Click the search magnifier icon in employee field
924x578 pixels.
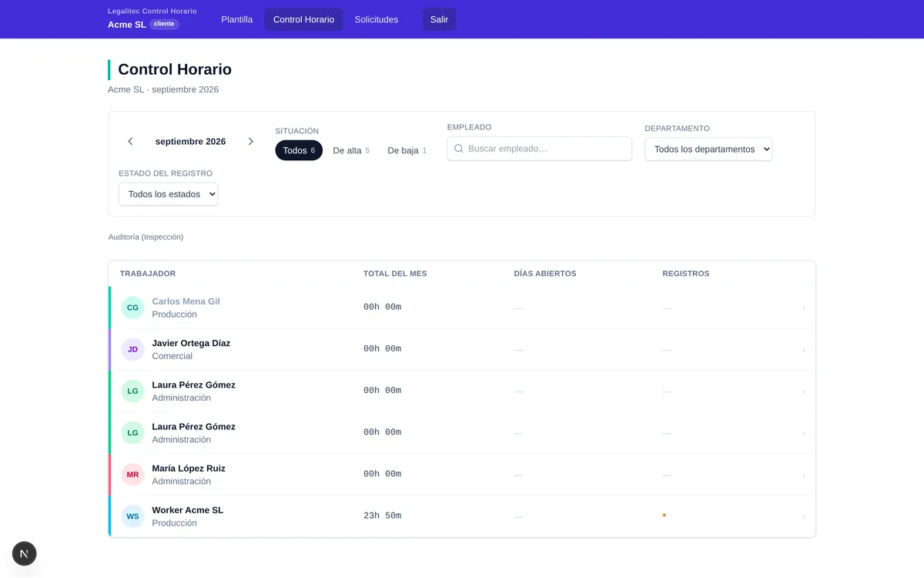click(459, 149)
